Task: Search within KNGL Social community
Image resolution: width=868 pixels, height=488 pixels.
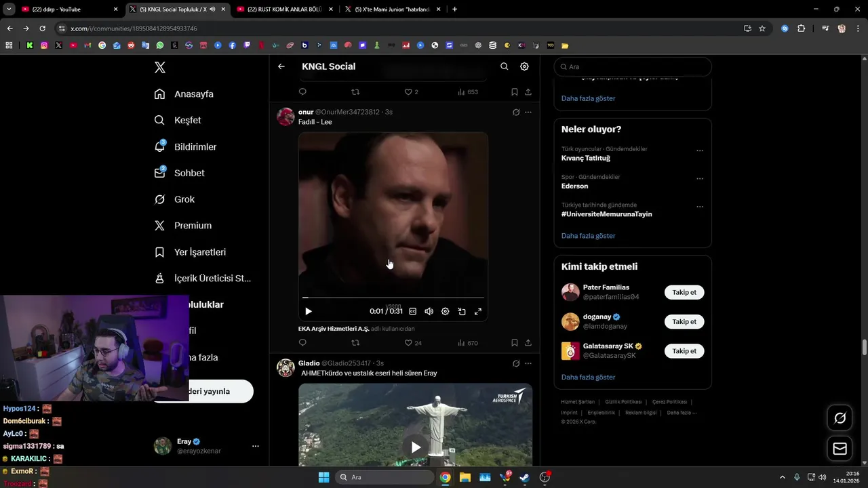Action: pos(504,66)
